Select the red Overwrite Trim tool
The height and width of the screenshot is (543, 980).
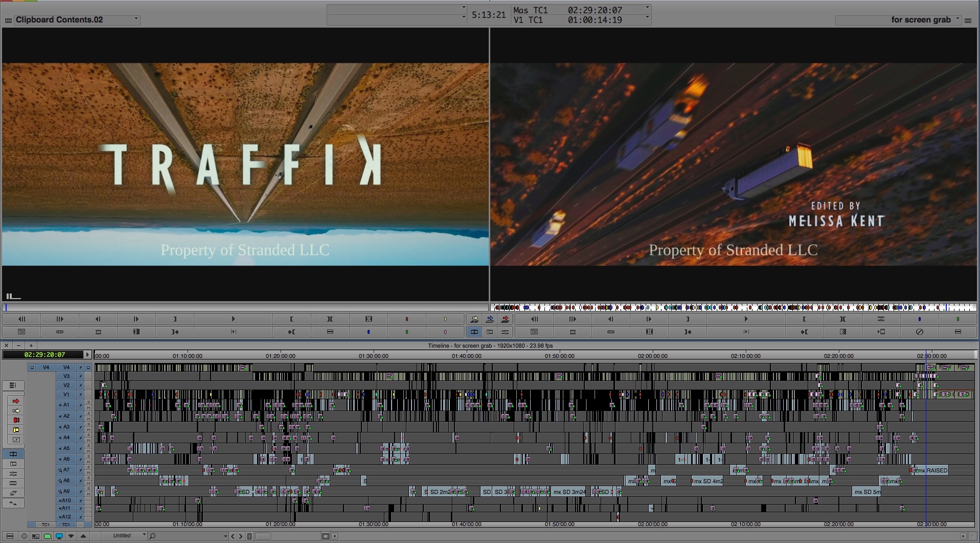tap(16, 420)
